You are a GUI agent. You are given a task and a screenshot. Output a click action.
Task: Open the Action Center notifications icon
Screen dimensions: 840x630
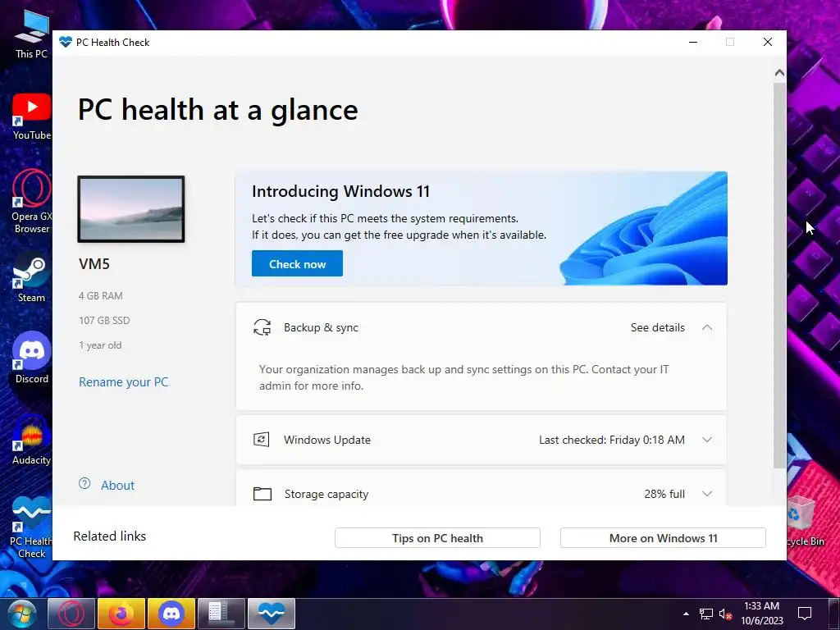(x=805, y=614)
